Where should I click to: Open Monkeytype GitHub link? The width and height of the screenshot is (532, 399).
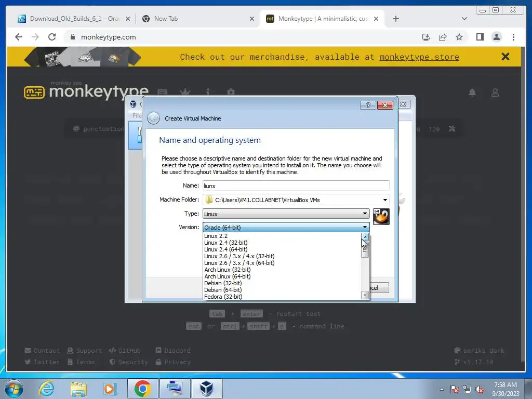(125, 351)
